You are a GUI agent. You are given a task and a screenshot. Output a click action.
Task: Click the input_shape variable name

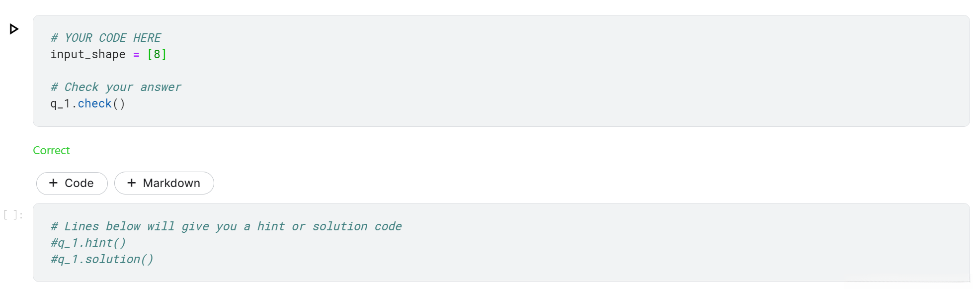(87, 55)
